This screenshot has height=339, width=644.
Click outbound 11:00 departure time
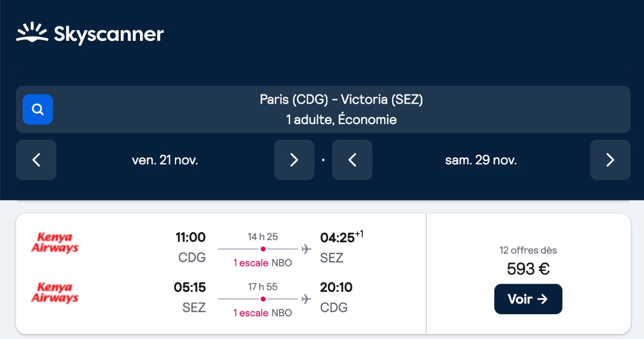(x=191, y=237)
